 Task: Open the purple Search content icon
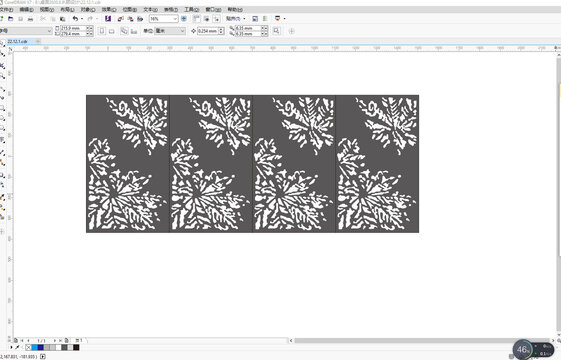click(x=108, y=19)
